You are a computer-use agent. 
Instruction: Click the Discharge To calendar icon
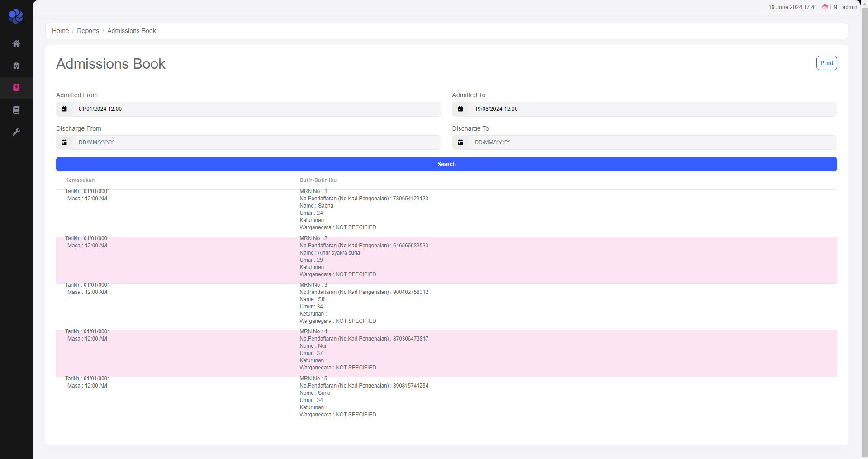tap(460, 142)
